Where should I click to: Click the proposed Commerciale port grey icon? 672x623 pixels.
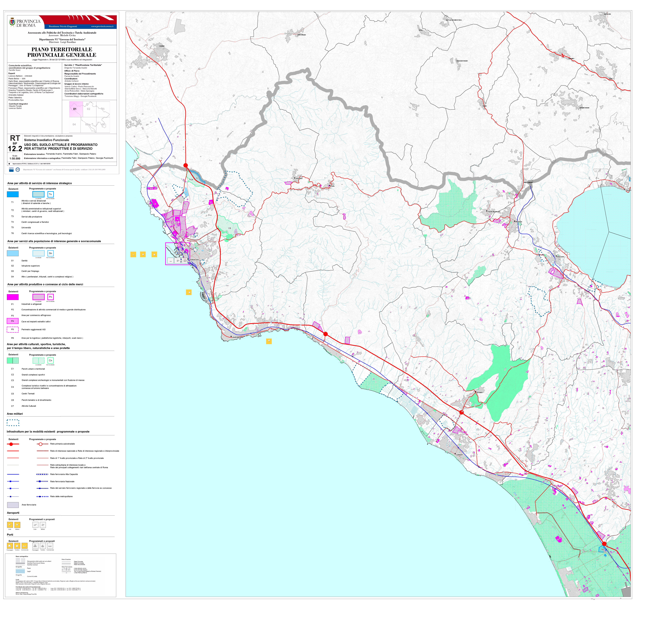tap(50, 546)
